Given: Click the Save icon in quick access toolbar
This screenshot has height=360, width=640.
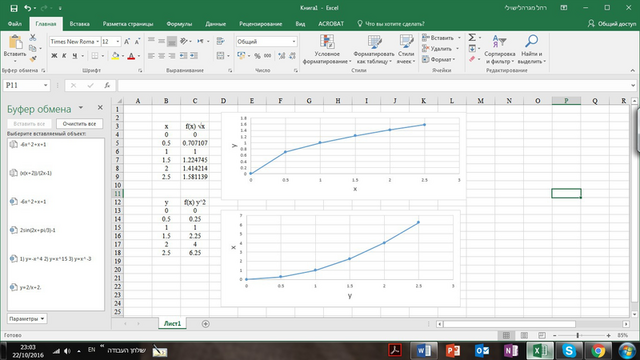Looking at the screenshot, I should [x=13, y=8].
